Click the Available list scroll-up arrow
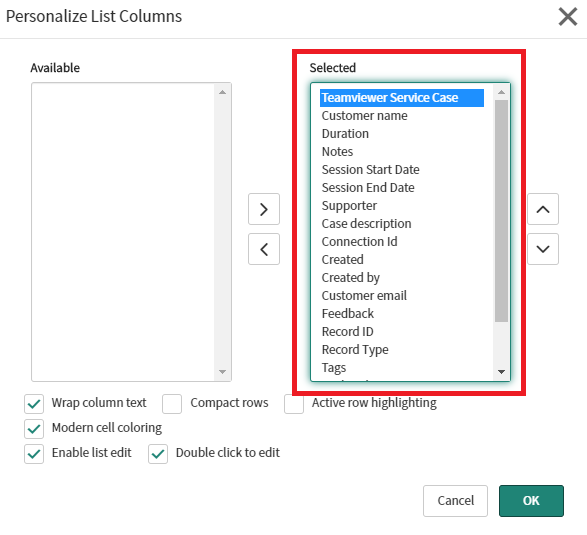Image resolution: width=587 pixels, height=535 pixels. tap(222, 92)
